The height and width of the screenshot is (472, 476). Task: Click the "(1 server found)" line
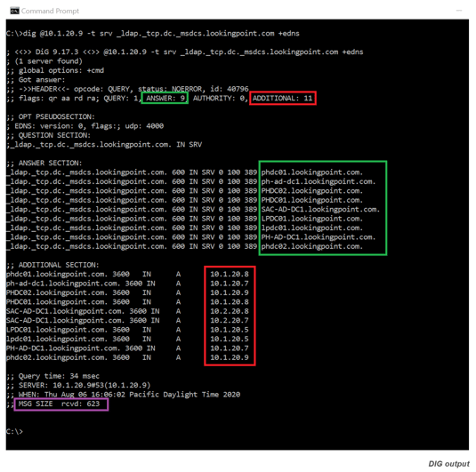click(x=44, y=61)
